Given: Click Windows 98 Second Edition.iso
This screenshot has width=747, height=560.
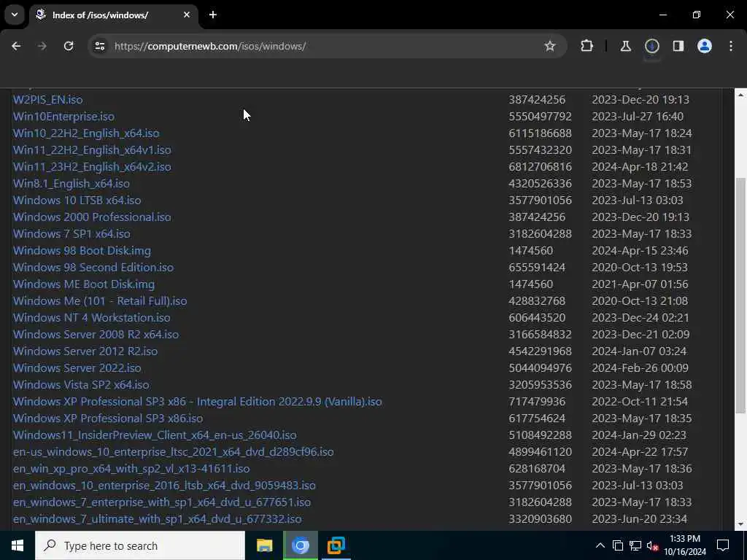Looking at the screenshot, I should (x=93, y=267).
